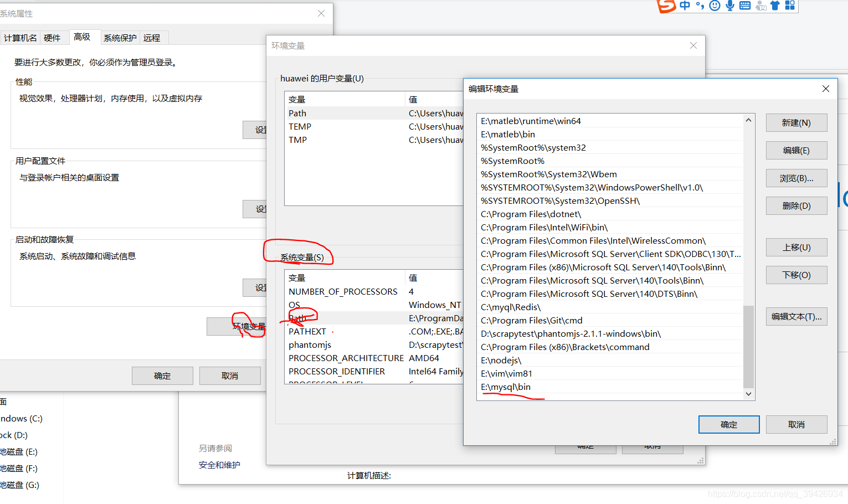
Task: Click the path list scroll down arrow
Action: click(x=748, y=394)
